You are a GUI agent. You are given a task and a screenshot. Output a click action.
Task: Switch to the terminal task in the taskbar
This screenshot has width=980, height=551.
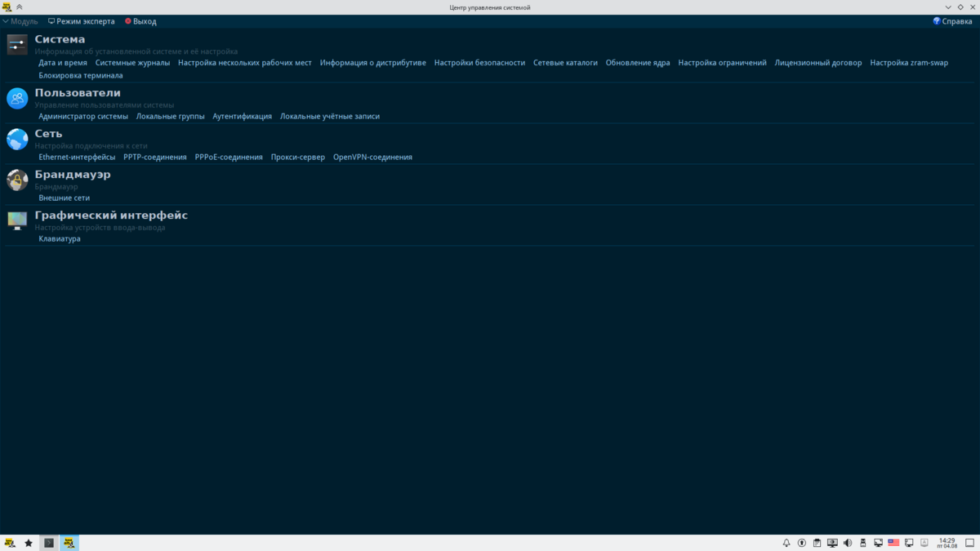click(49, 543)
